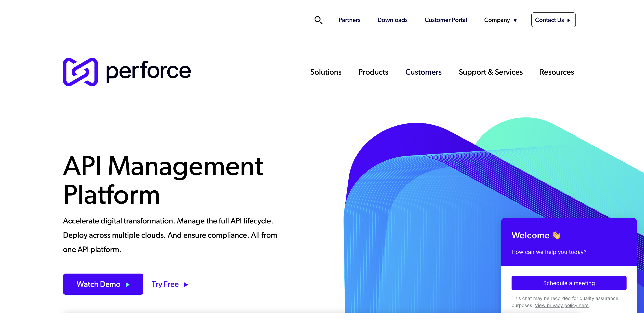Click the waving hand emoji in chat
This screenshot has width=644, height=313.
coord(556,235)
